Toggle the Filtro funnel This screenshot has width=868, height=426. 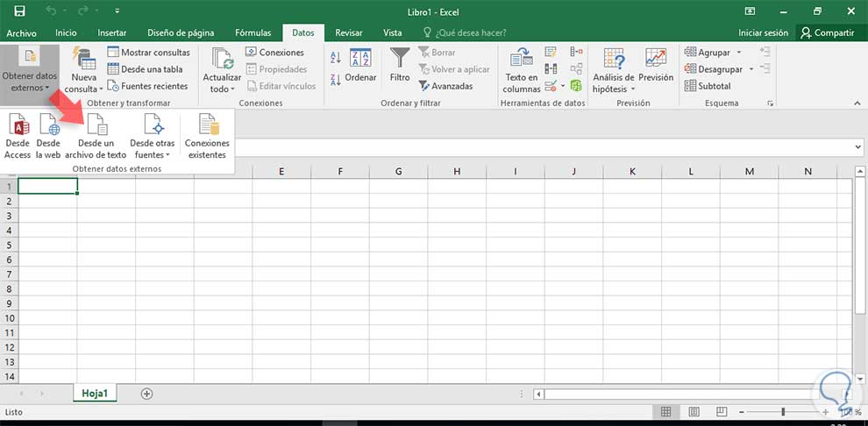click(400, 65)
